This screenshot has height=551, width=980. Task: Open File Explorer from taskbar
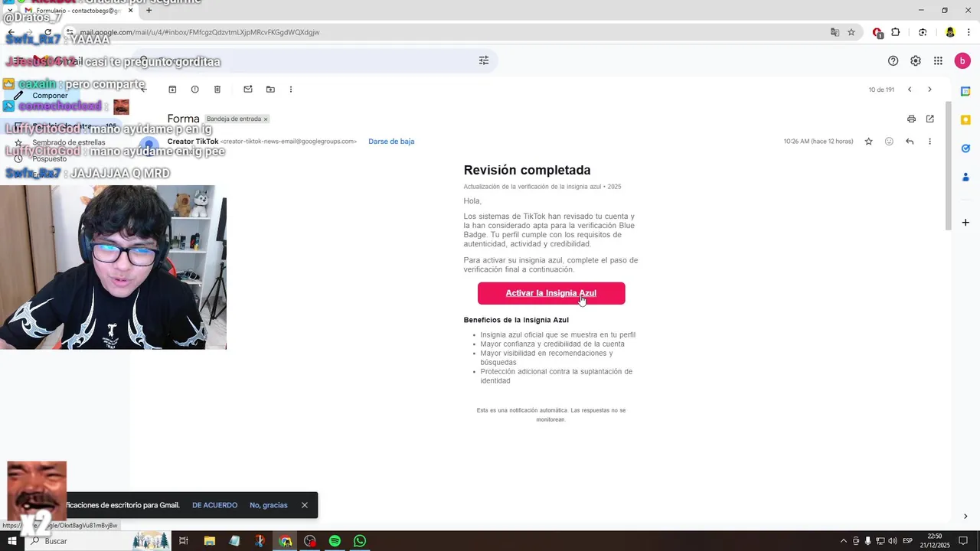(210, 541)
